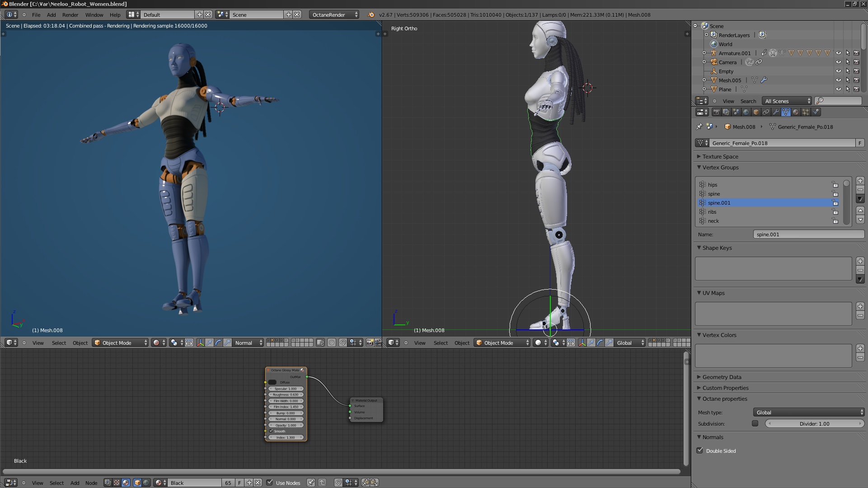Open the Particles properties tab

(x=806, y=112)
